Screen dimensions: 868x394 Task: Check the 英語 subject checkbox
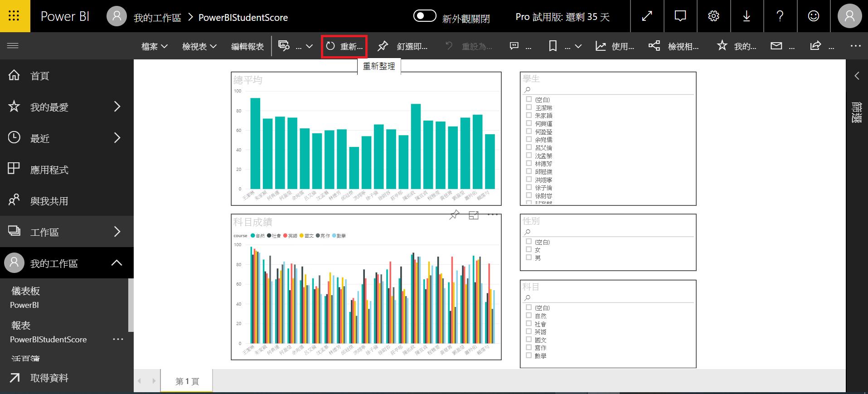[529, 331]
